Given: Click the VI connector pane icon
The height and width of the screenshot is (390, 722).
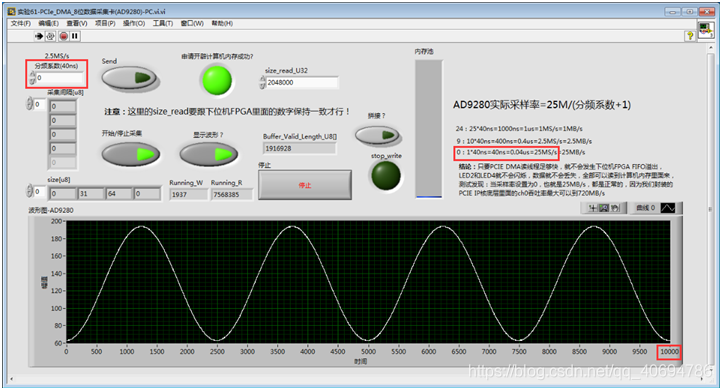Looking at the screenshot, I should (705, 31).
